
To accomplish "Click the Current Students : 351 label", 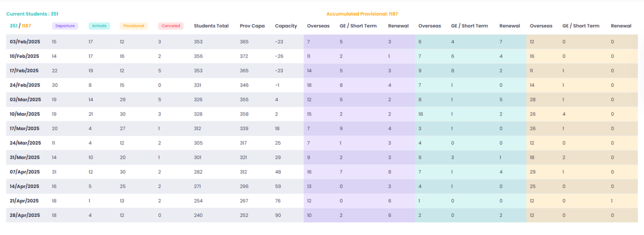I will [32, 14].
